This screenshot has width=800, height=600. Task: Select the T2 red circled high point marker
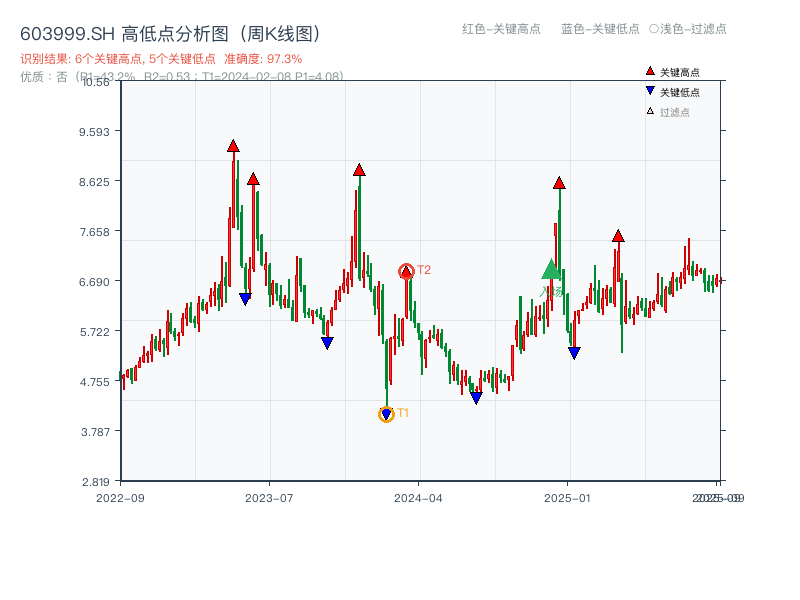[405, 271]
